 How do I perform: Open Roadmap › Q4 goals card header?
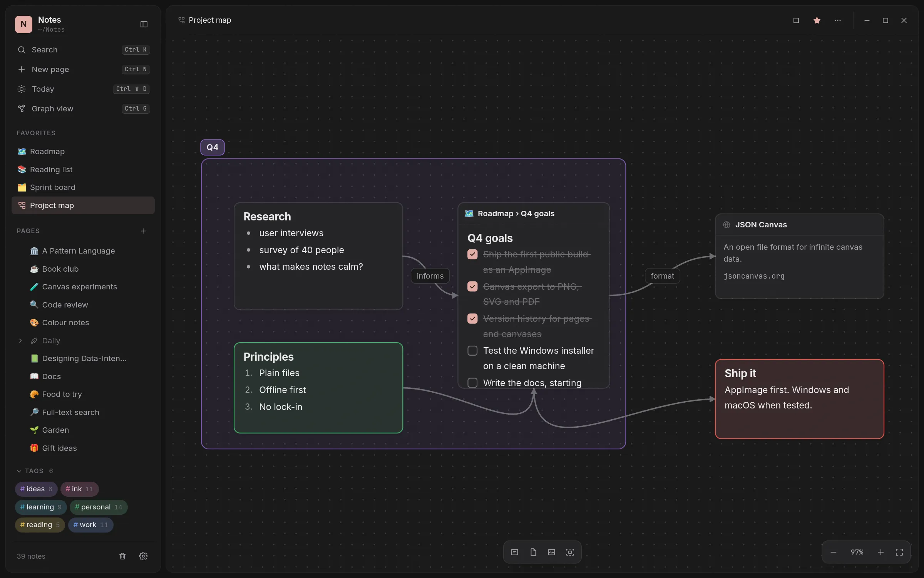tap(534, 213)
